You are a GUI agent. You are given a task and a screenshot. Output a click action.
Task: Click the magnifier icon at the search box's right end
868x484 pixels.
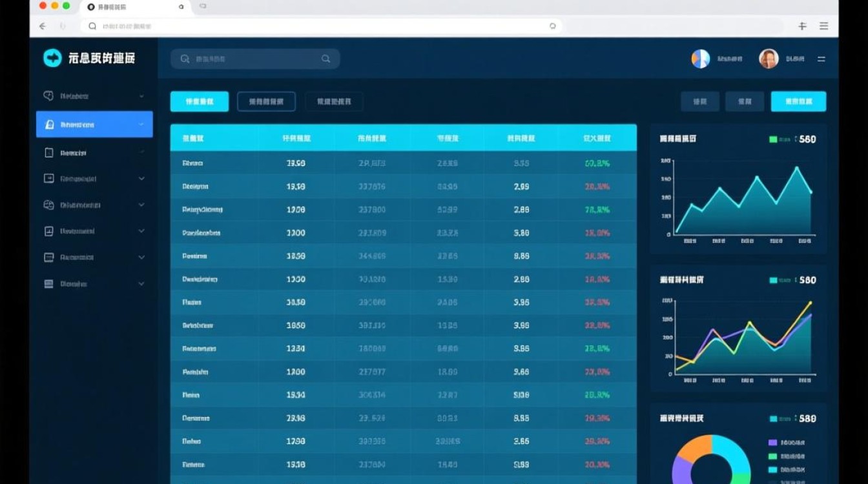click(x=326, y=59)
